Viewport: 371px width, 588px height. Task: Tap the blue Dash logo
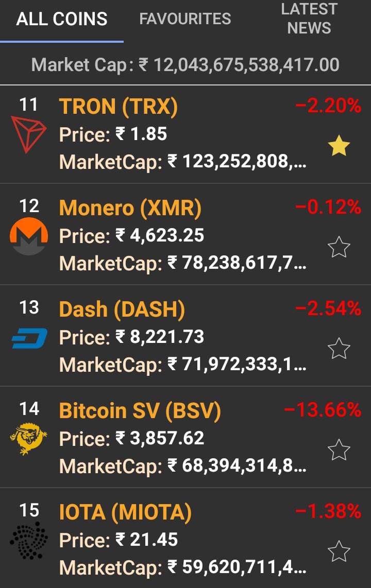[x=29, y=338]
